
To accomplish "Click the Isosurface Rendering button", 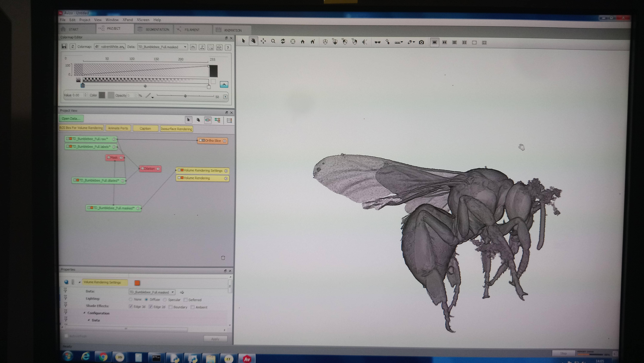I will 176,129.
